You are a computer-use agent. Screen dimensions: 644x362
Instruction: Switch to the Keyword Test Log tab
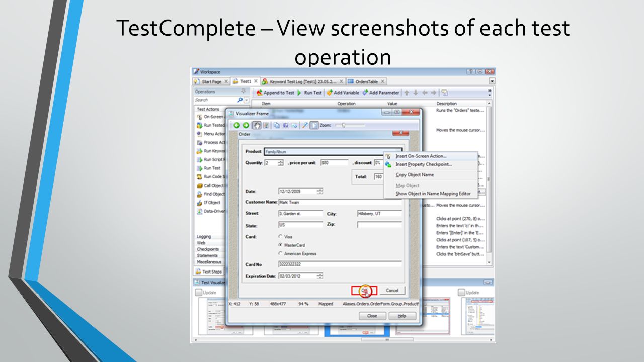(303, 81)
